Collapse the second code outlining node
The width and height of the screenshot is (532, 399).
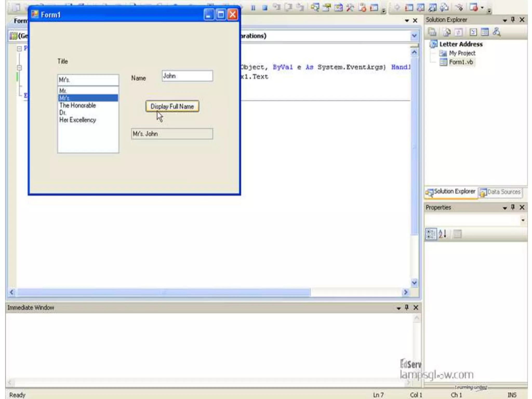[x=19, y=68]
